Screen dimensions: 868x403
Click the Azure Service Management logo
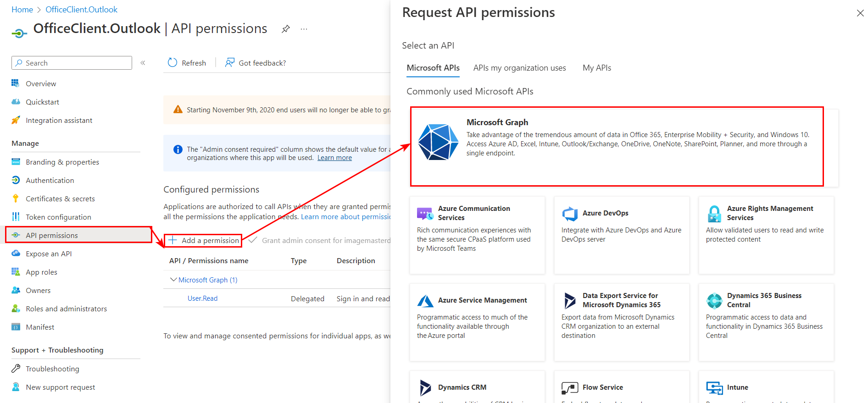click(425, 301)
